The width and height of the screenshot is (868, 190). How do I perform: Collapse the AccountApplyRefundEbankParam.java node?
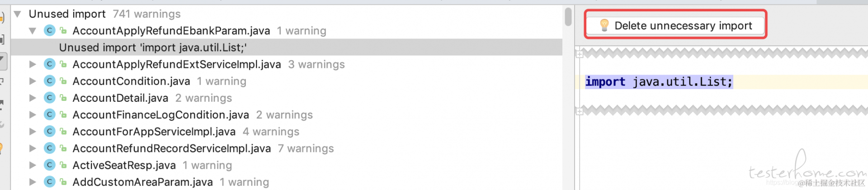coord(33,31)
